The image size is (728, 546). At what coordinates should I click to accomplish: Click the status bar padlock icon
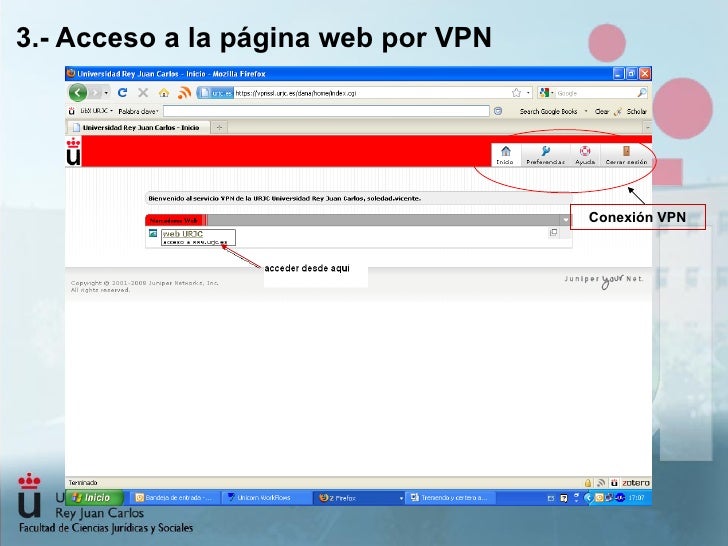tap(588, 483)
